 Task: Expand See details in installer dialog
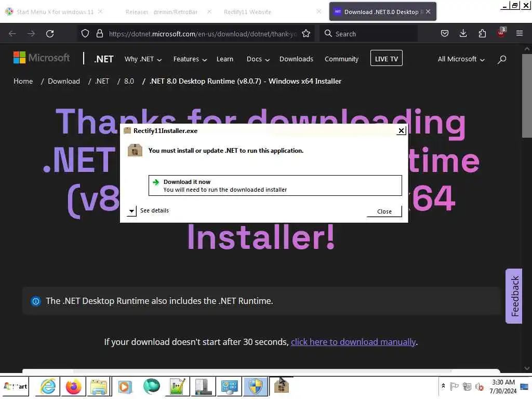coord(148,211)
